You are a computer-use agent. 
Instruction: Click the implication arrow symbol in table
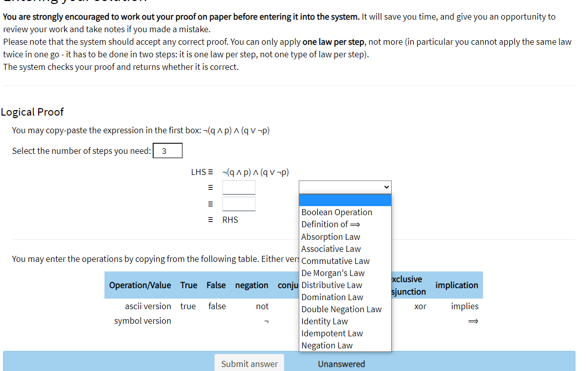[473, 321]
